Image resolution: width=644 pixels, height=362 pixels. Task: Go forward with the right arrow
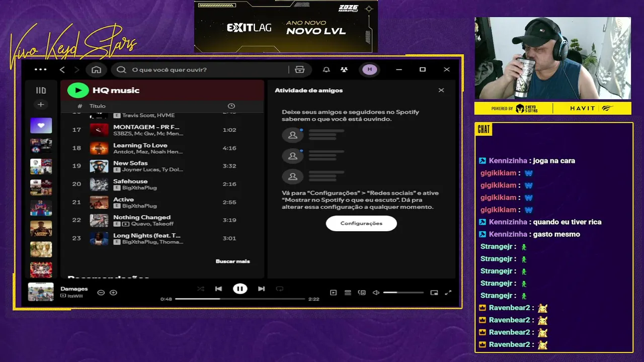(x=77, y=69)
